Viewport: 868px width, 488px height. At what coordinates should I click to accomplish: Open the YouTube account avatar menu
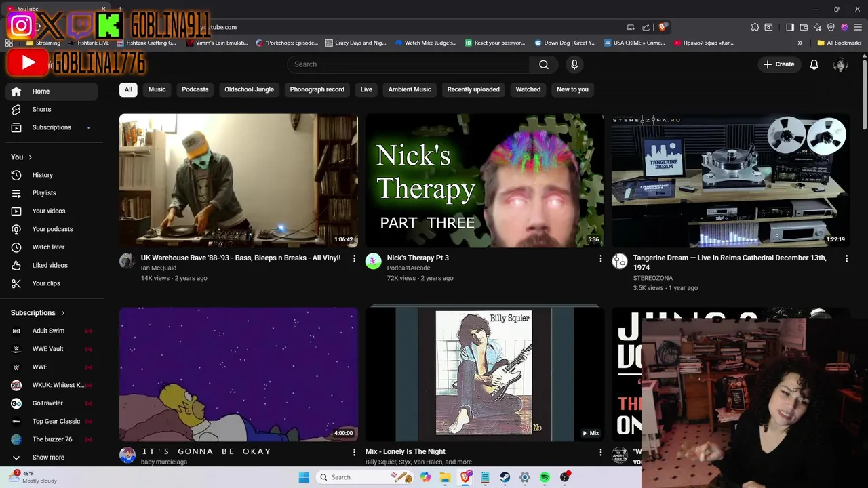[841, 64]
